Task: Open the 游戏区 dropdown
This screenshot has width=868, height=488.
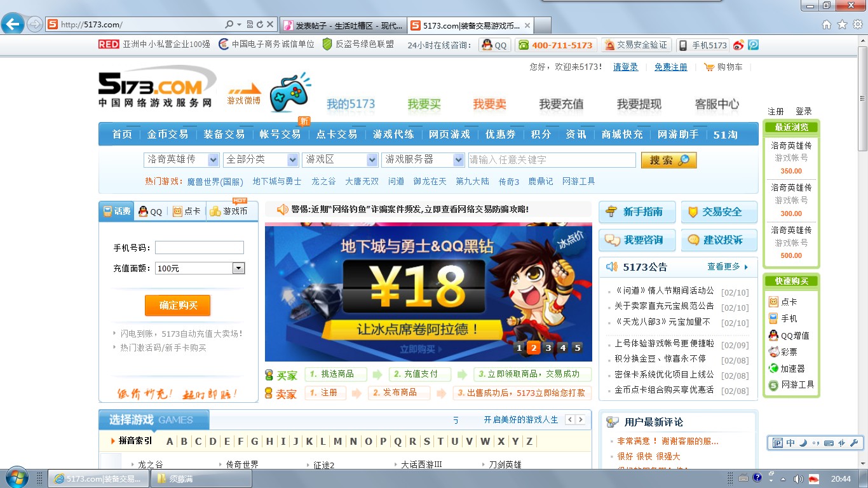Action: coord(340,159)
